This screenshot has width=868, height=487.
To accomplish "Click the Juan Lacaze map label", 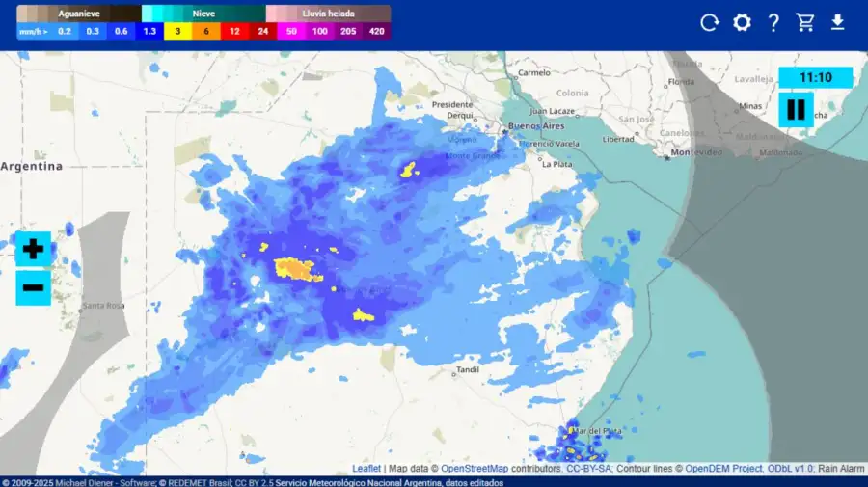I will [552, 111].
